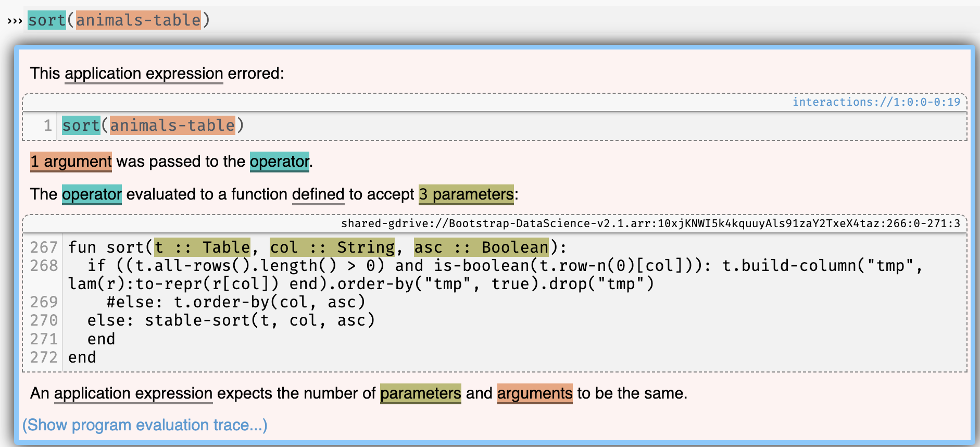This screenshot has height=447, width=980.
Task: Click the shared-gdrive Bootstrap-DataScience source location
Action: click(x=650, y=223)
